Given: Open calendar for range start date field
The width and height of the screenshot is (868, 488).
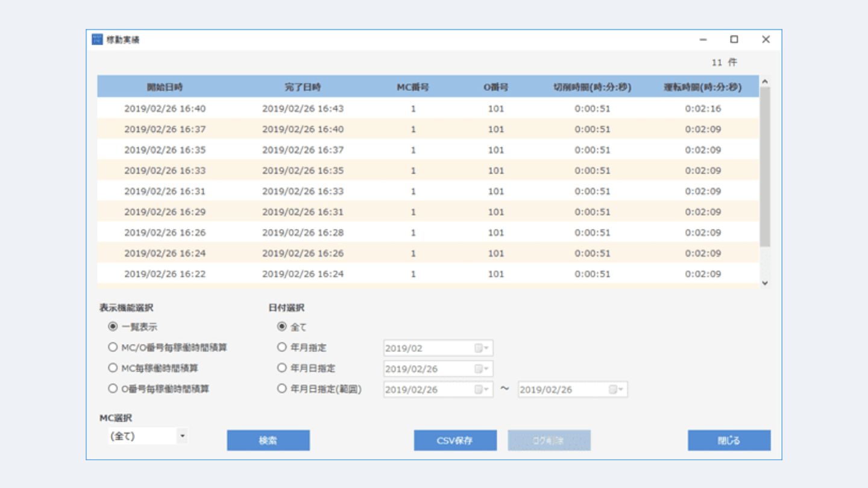Looking at the screenshot, I should click(x=481, y=390).
